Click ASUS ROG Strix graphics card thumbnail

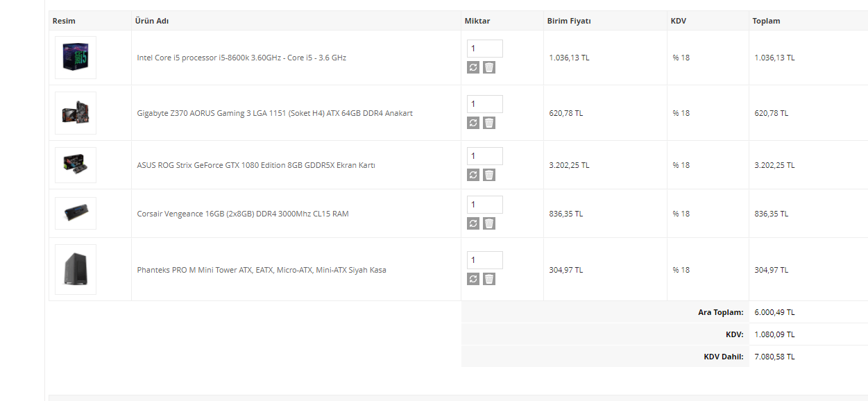76,165
